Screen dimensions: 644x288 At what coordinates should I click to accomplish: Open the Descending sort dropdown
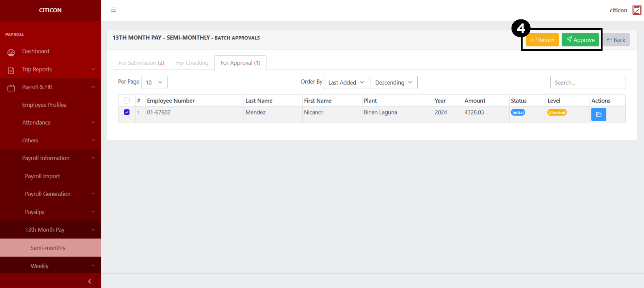[x=393, y=82]
